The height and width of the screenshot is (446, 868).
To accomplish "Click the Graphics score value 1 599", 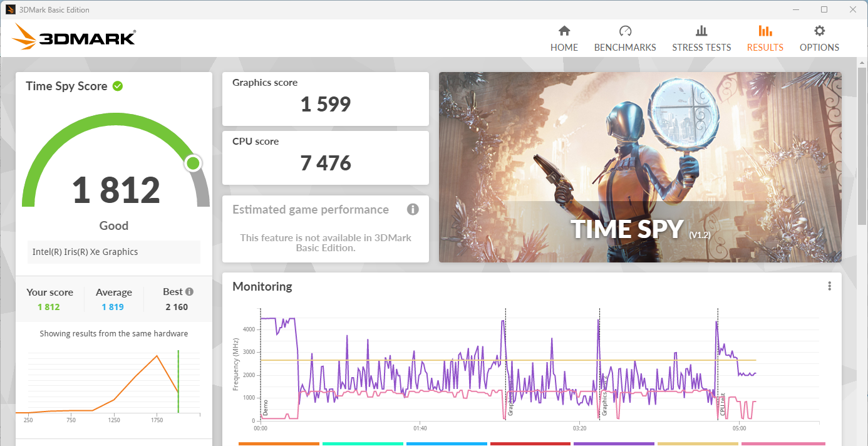I will [326, 104].
